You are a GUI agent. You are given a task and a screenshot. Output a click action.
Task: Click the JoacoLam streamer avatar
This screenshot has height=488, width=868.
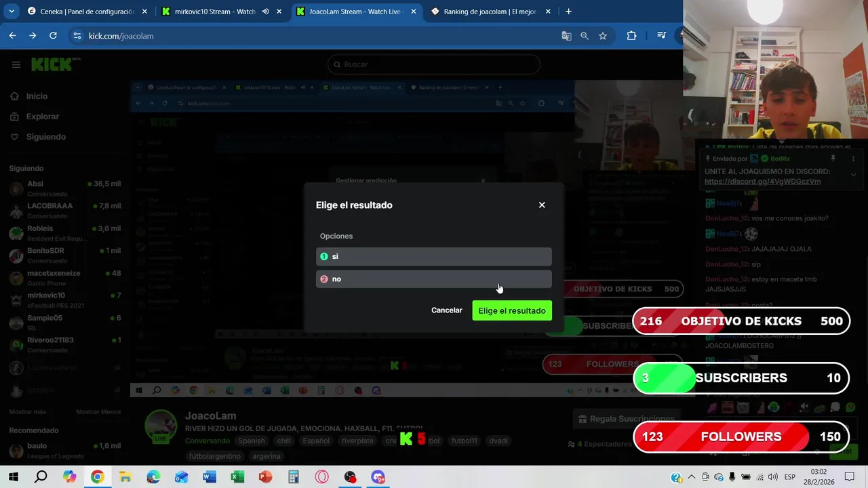pos(161,426)
